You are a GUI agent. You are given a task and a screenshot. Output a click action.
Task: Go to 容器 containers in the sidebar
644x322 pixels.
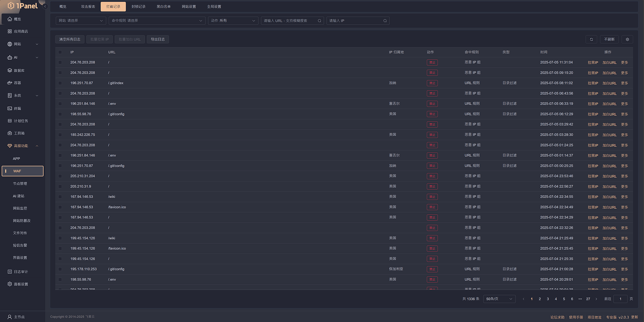(x=17, y=83)
